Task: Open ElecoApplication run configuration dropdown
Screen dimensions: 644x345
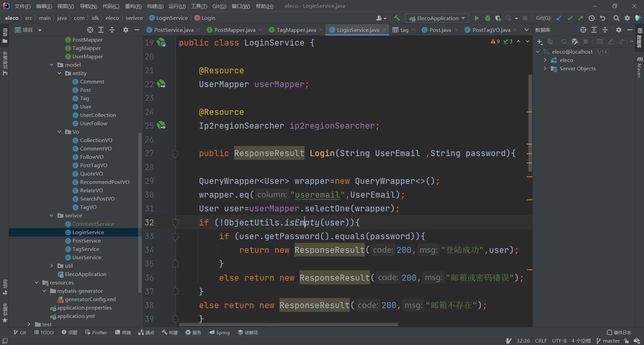Action: pyautogui.click(x=437, y=18)
